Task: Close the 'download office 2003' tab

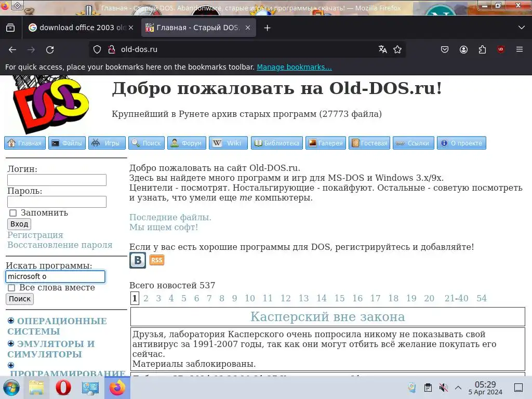Action: point(131,28)
